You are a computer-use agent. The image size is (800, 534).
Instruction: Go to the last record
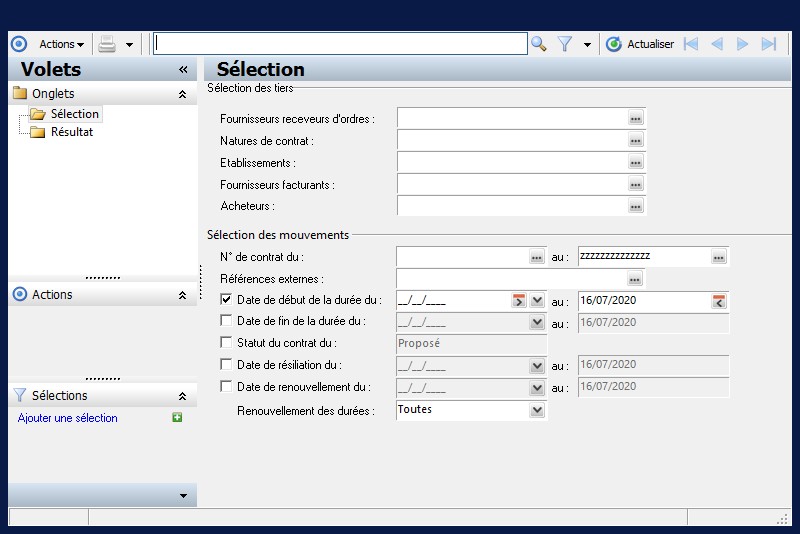click(x=768, y=44)
